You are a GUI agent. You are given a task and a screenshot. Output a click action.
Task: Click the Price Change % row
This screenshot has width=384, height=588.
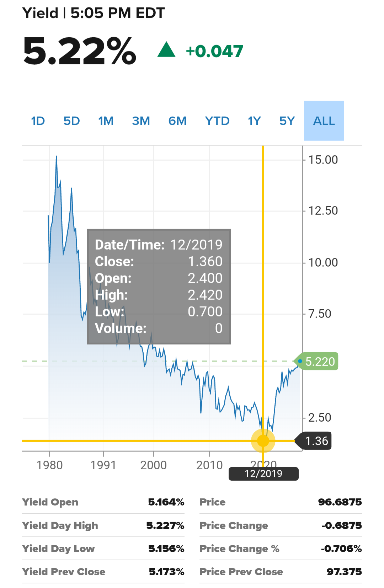[281, 549]
